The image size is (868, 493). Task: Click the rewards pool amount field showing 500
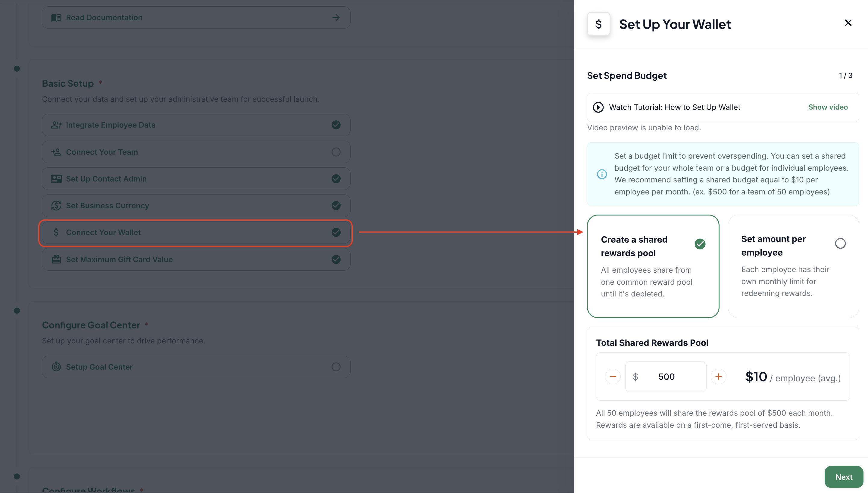[666, 377]
